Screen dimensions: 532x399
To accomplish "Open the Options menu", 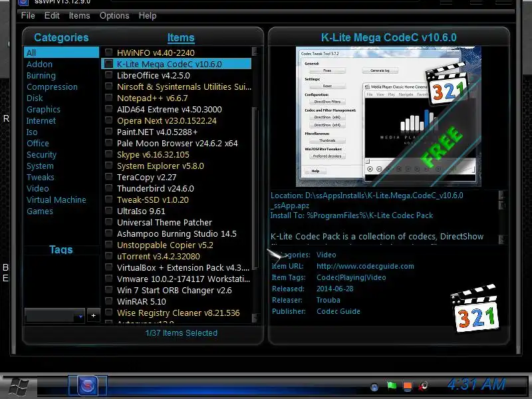I will [114, 15].
